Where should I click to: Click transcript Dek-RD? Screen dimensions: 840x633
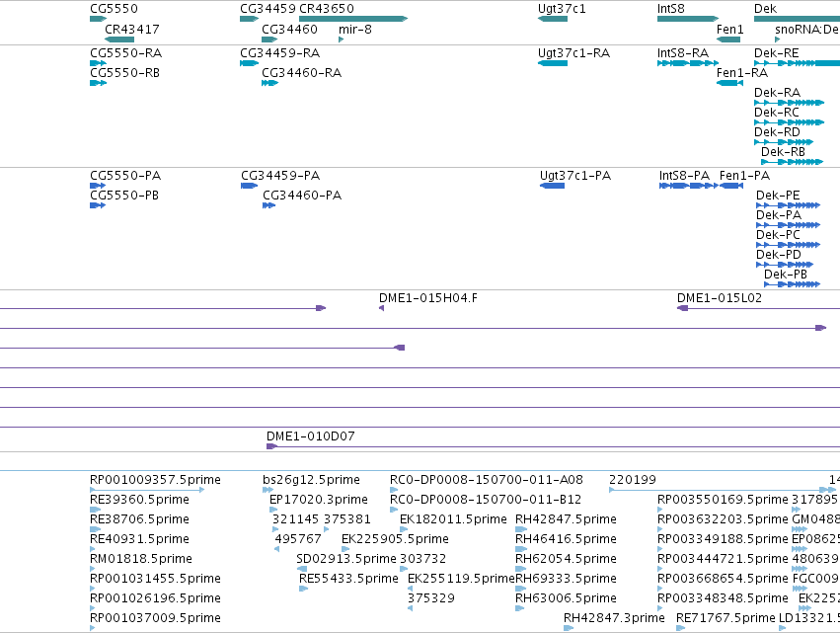pos(778,132)
